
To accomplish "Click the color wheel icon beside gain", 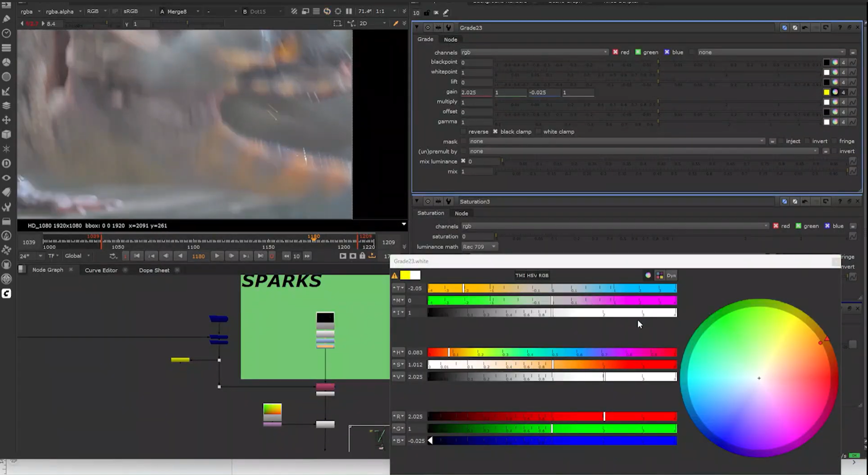I will [835, 92].
